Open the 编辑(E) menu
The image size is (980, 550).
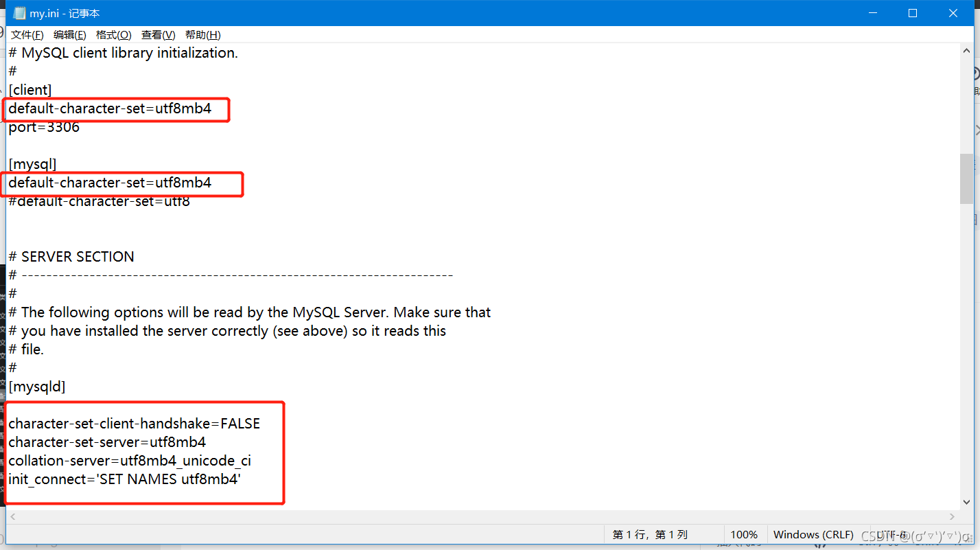pyautogui.click(x=70, y=35)
